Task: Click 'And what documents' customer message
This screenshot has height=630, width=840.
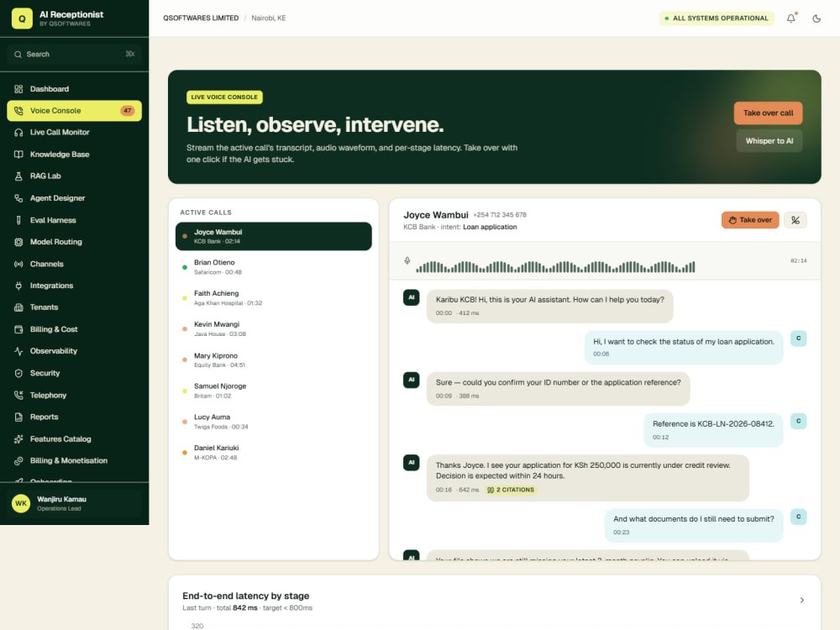Action: [x=694, y=525]
